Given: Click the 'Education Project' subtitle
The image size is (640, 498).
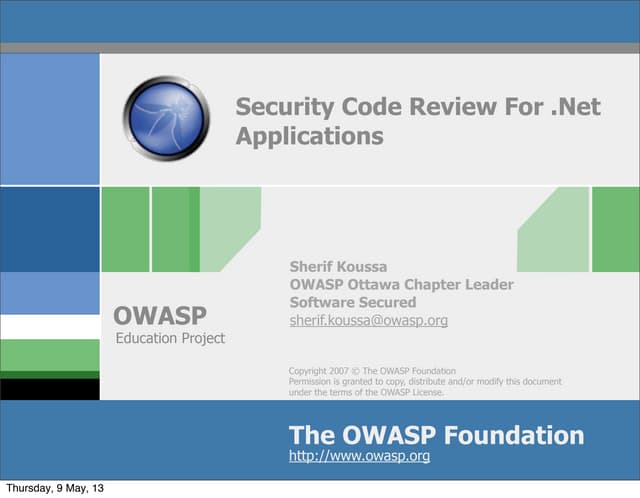Looking at the screenshot, I should coord(170,339).
